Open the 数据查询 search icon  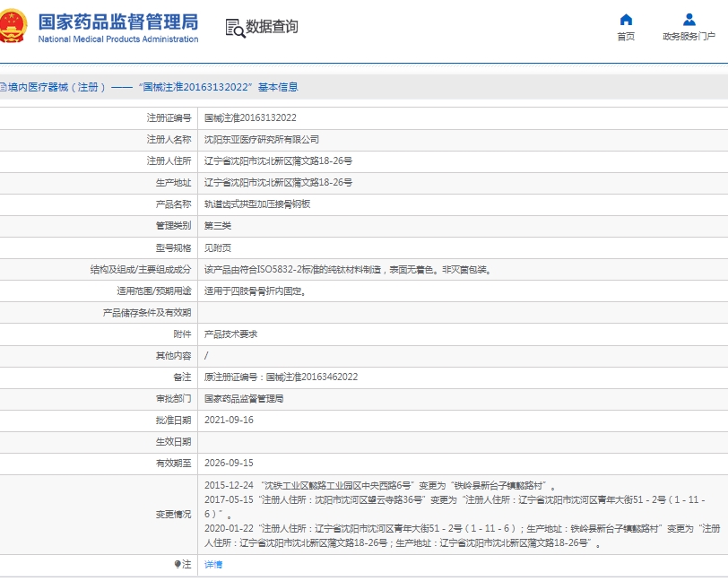click(x=235, y=28)
